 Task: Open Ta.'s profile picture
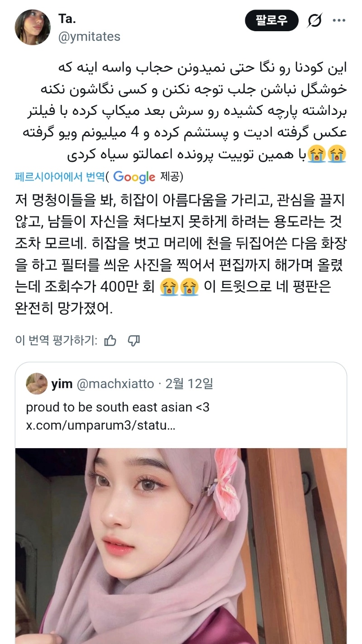pyautogui.click(x=33, y=27)
